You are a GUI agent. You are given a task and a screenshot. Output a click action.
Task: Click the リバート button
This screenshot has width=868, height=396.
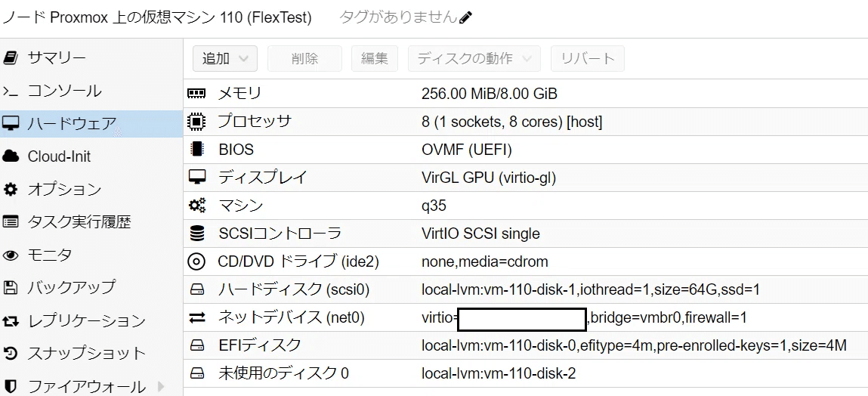(587, 58)
